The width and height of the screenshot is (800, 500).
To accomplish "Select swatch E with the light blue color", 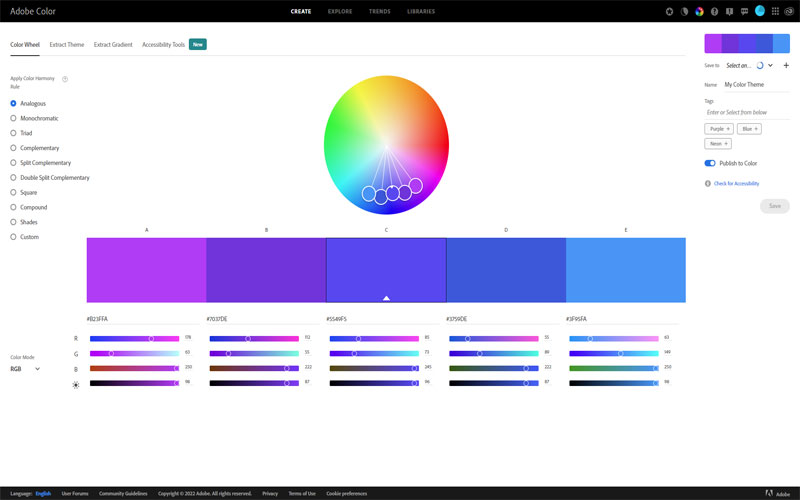I will coord(626,270).
